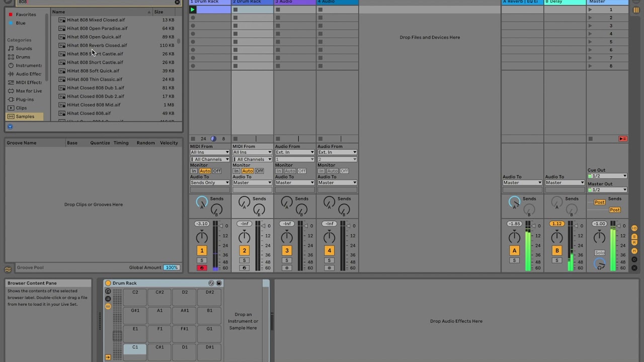Image resolution: width=644 pixels, height=362 pixels.
Task: Open track 3 Audio From Ext. In dropdown
Action: point(294,152)
